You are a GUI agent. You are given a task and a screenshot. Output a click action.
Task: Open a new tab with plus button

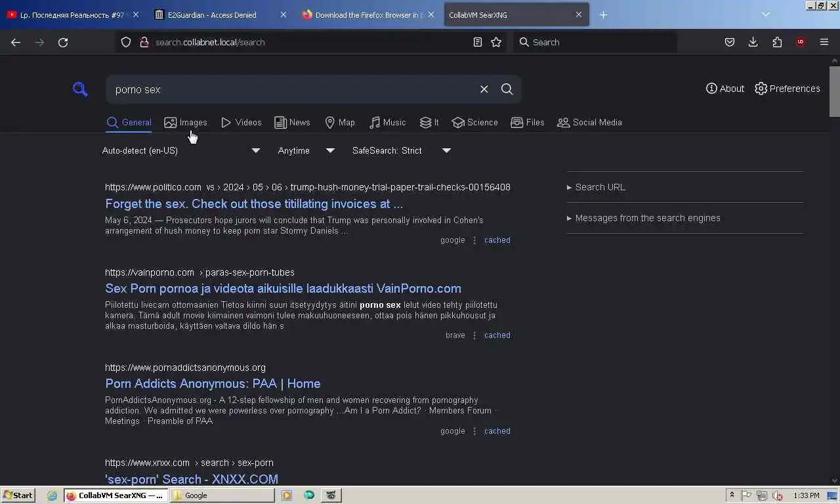tap(603, 14)
